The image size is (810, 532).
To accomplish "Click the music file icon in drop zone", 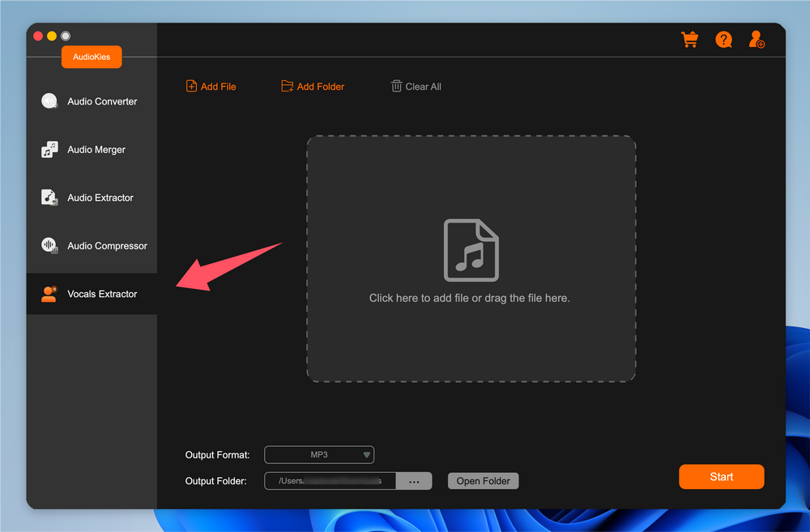I will point(471,250).
